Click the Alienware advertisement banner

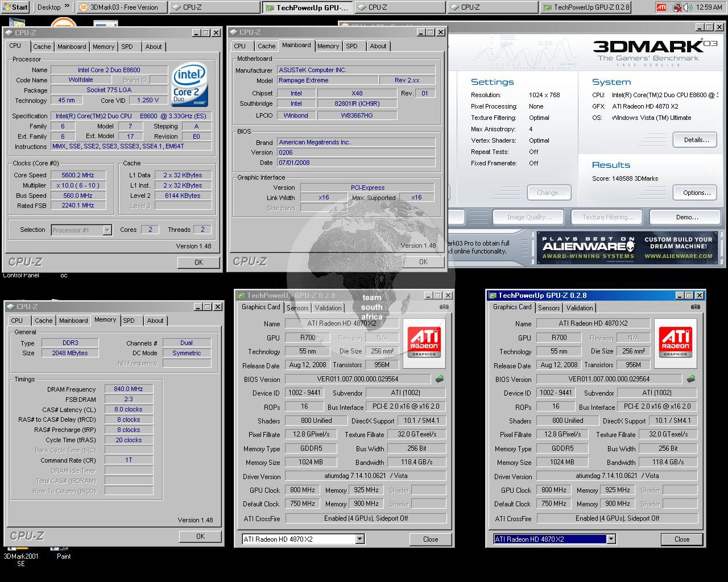627,247
